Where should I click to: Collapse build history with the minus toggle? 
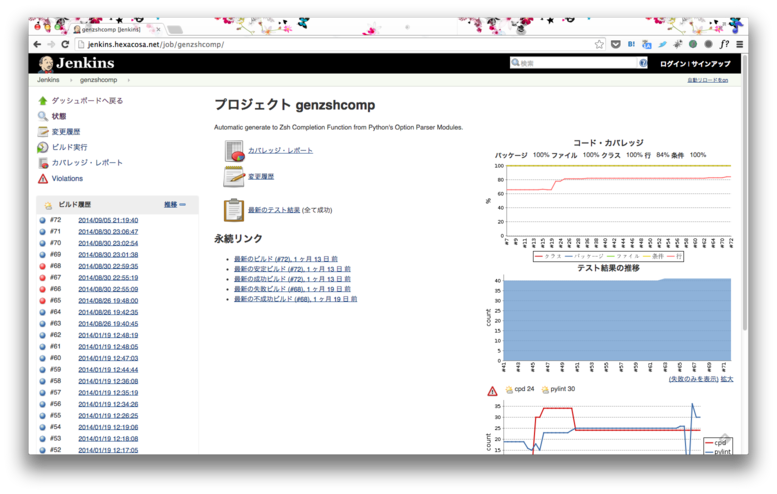pos(183,205)
